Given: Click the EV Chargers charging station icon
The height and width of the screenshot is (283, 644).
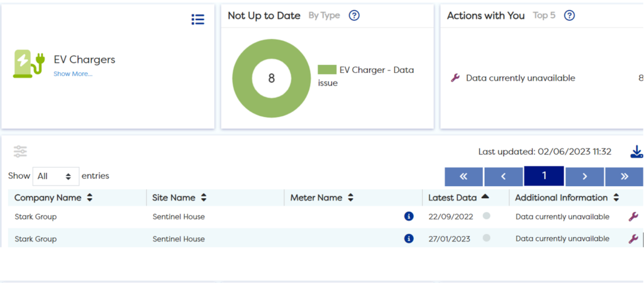Looking at the screenshot, I should click(x=28, y=64).
